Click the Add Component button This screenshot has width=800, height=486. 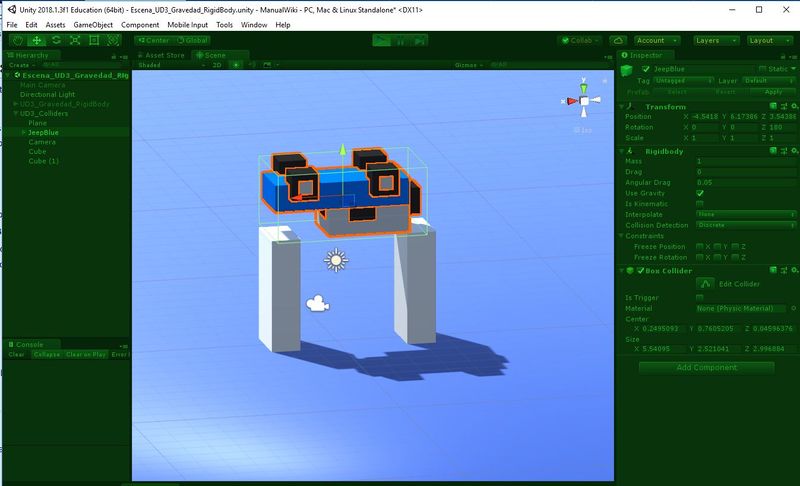pyautogui.click(x=706, y=367)
